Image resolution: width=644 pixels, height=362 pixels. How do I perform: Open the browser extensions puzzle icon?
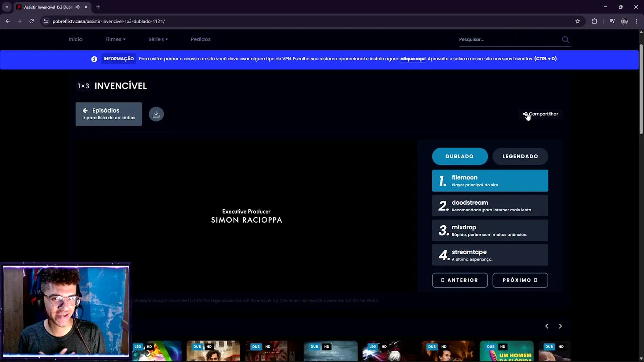point(595,21)
